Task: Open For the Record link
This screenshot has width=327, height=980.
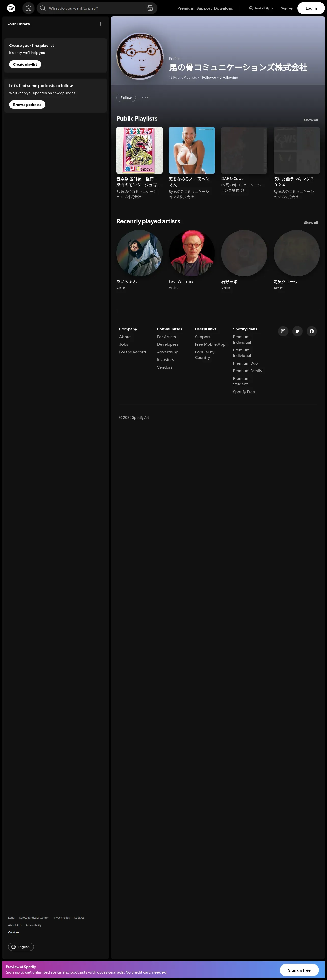Action: click(132, 352)
